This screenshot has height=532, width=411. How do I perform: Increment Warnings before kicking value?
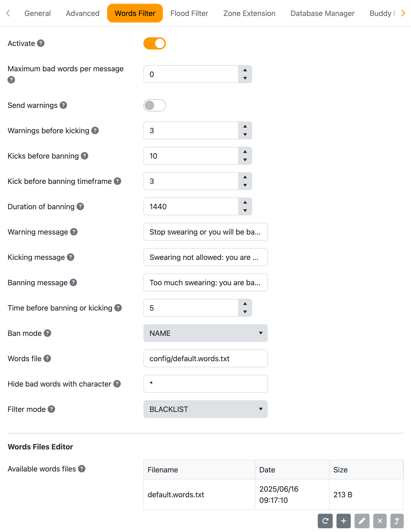tap(245, 127)
